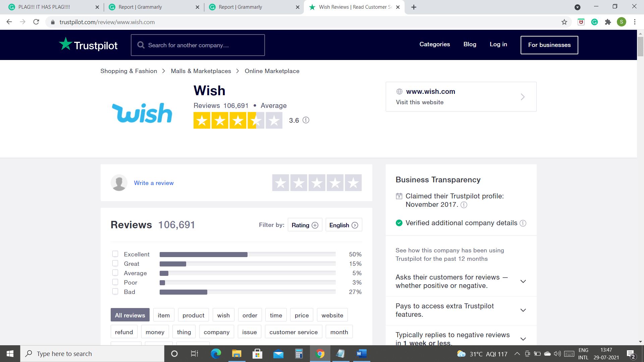The image size is (644, 362).
Task: Expand the 'Pays to access extra Trustpilot features' section
Action: click(x=523, y=310)
